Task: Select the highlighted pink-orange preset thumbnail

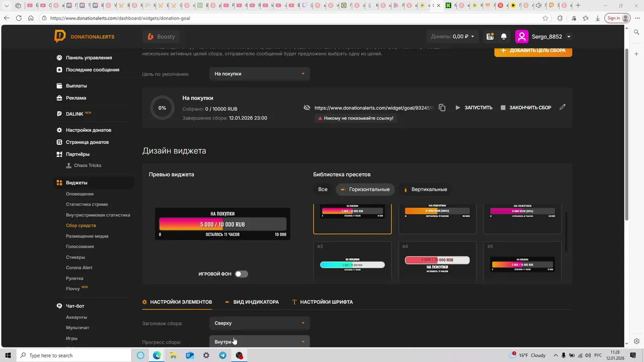Action: click(352, 219)
